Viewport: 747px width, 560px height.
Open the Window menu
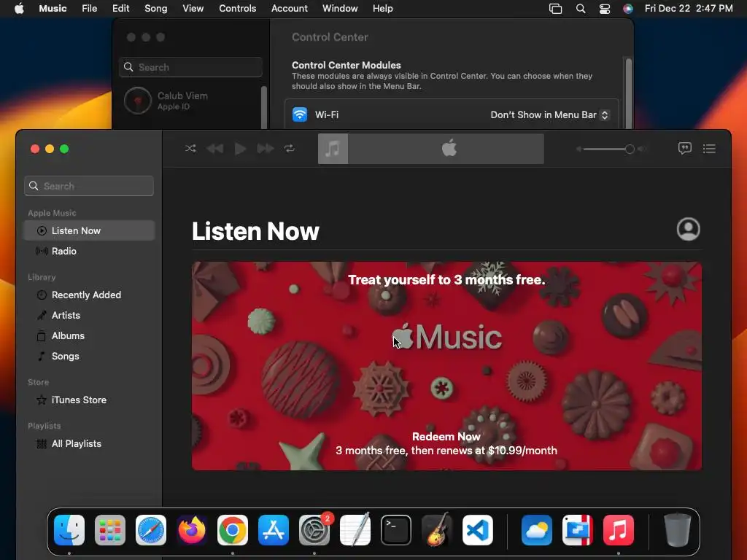point(340,8)
